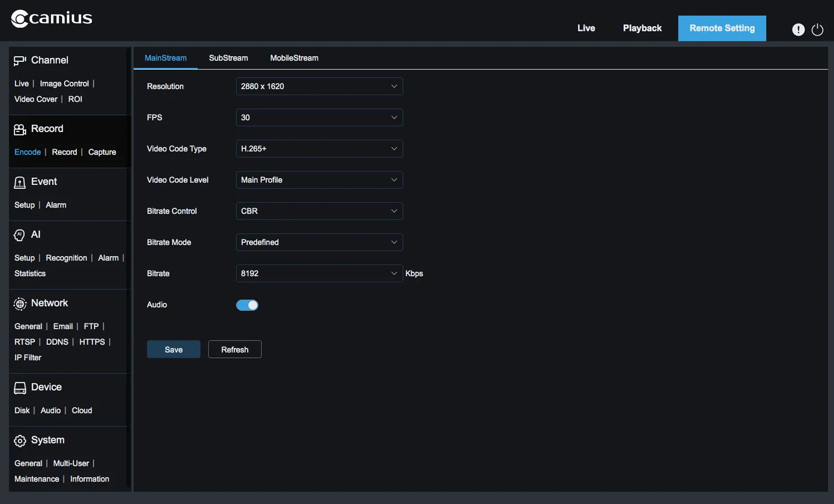
Task: Click the Refresh button
Action: [x=235, y=349]
